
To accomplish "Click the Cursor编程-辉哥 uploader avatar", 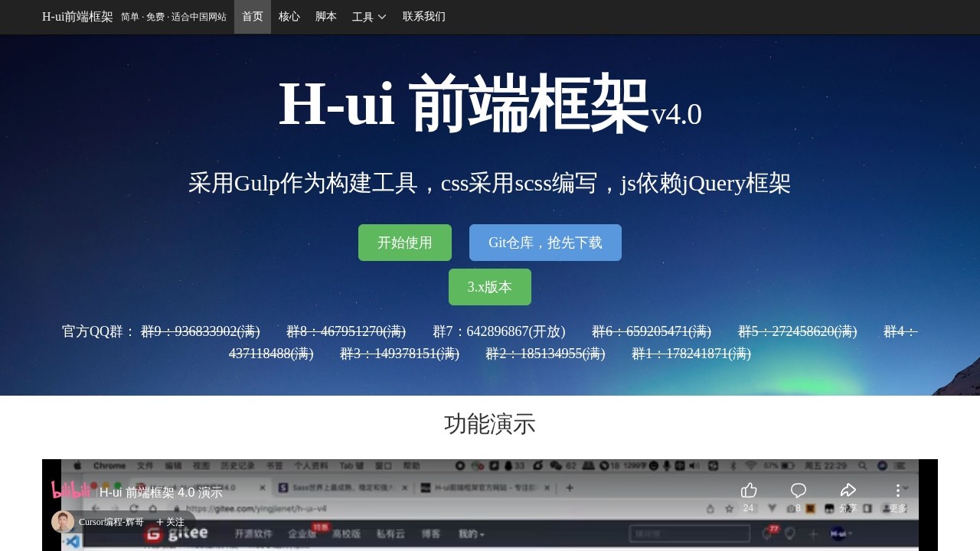I will (x=61, y=521).
